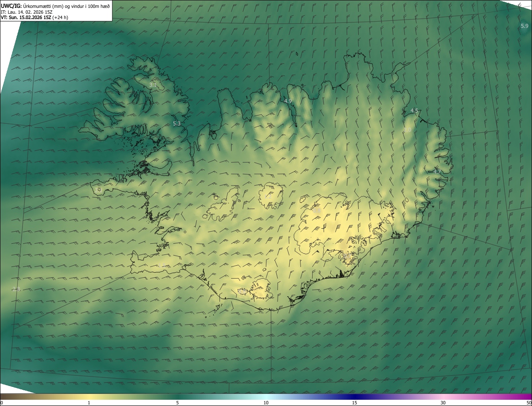Click the 'UWC/IG: Úrkomumætti (mm)' title line
The image size is (532, 406).
[x=55, y=6]
